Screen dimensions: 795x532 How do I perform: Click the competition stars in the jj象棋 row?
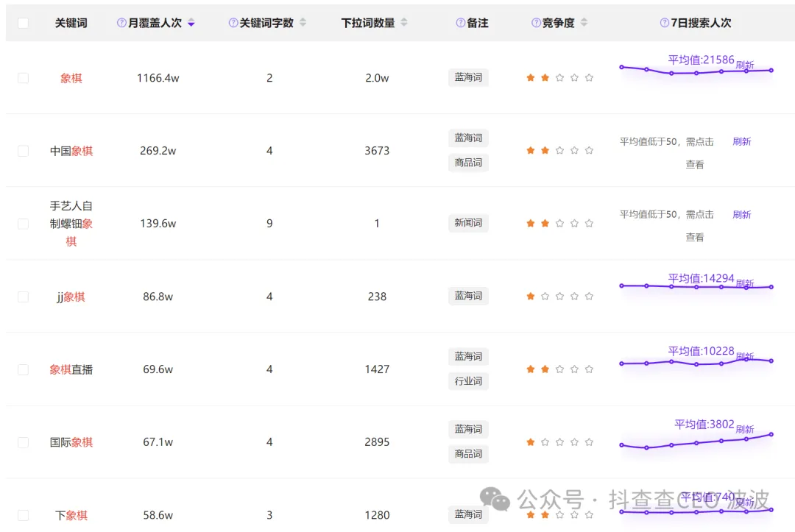coord(559,297)
